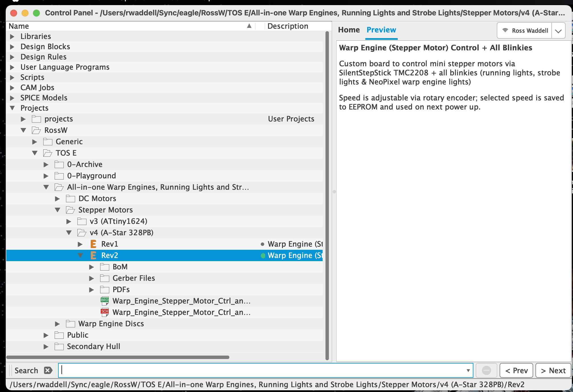Toggle the gray project marker on Rev1

click(x=262, y=244)
